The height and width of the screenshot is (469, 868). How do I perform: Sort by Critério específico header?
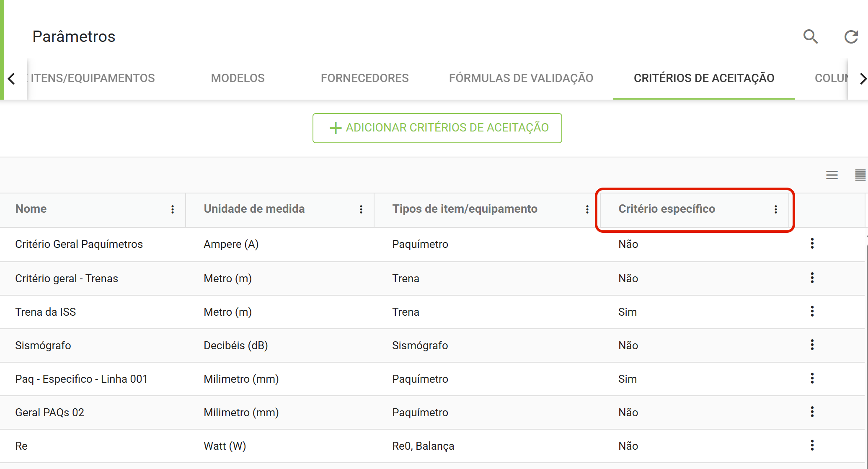(x=667, y=209)
